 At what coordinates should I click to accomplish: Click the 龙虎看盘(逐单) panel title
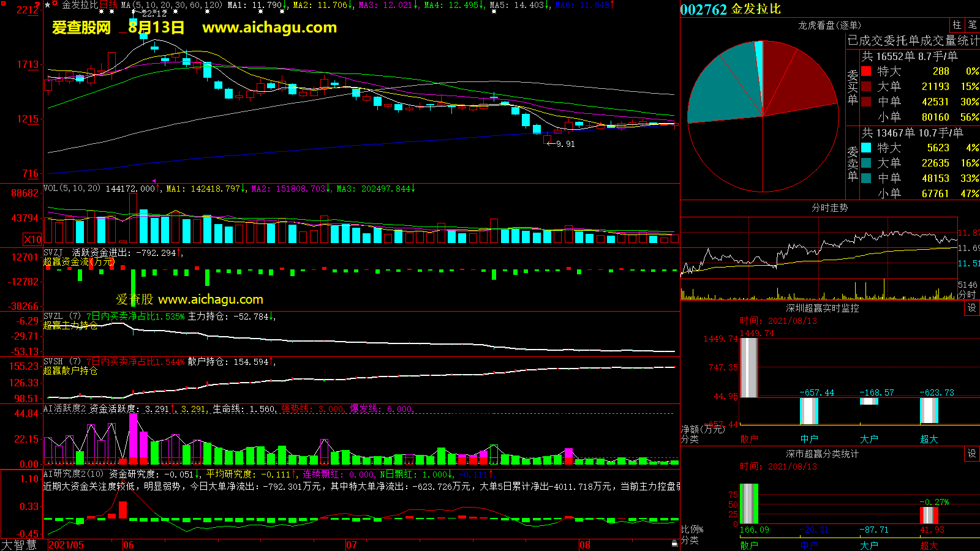click(x=829, y=25)
